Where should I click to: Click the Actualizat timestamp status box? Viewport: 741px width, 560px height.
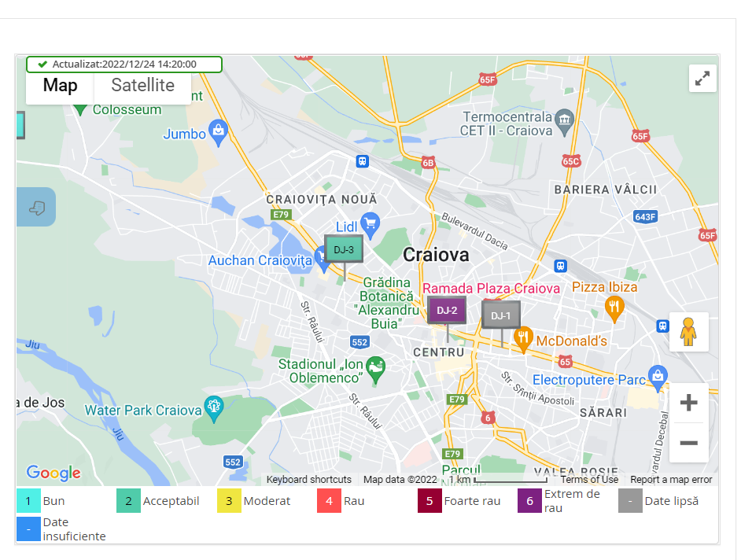[x=124, y=64]
